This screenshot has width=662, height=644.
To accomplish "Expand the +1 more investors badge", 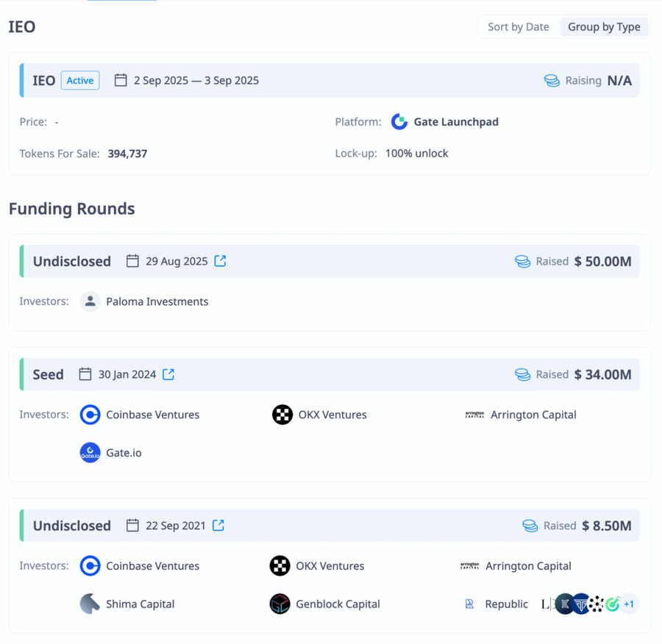I will point(629,604).
